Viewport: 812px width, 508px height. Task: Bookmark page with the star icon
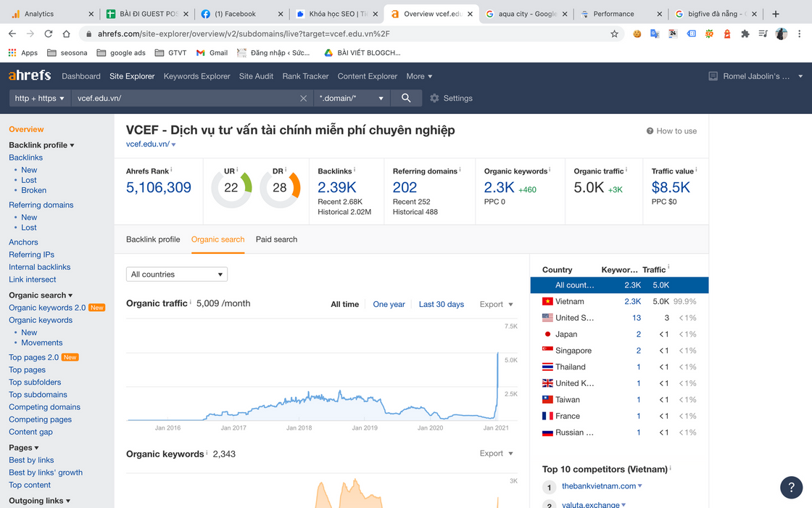pyautogui.click(x=615, y=33)
